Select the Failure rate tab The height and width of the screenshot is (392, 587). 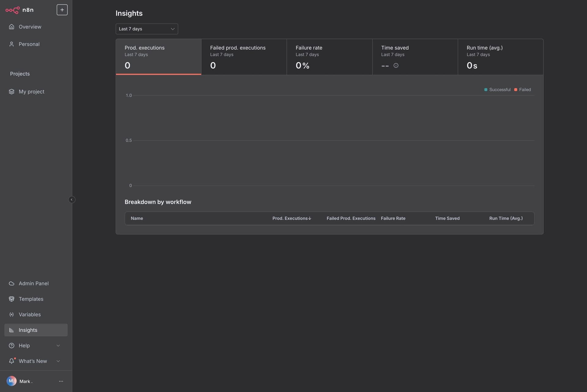click(x=330, y=57)
